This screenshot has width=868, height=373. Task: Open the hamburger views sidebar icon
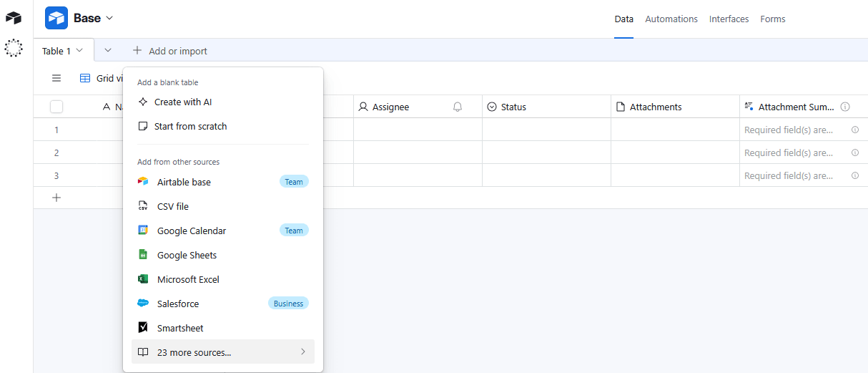(x=56, y=78)
